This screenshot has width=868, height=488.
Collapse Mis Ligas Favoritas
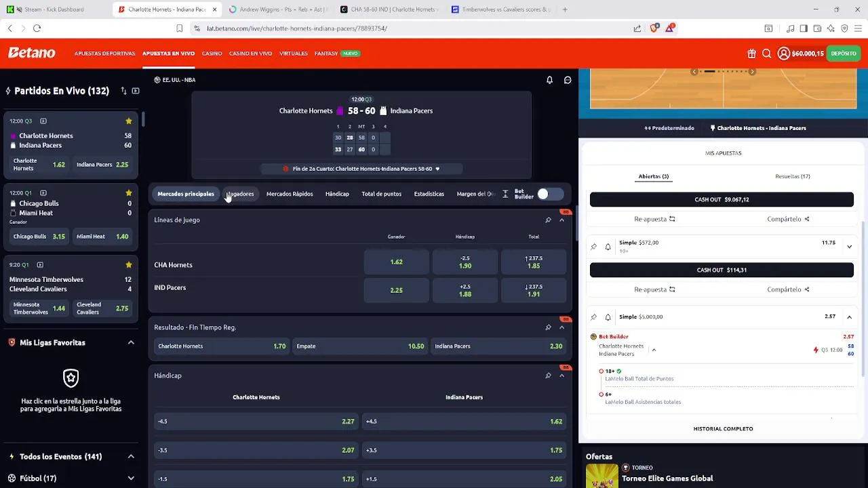point(131,343)
